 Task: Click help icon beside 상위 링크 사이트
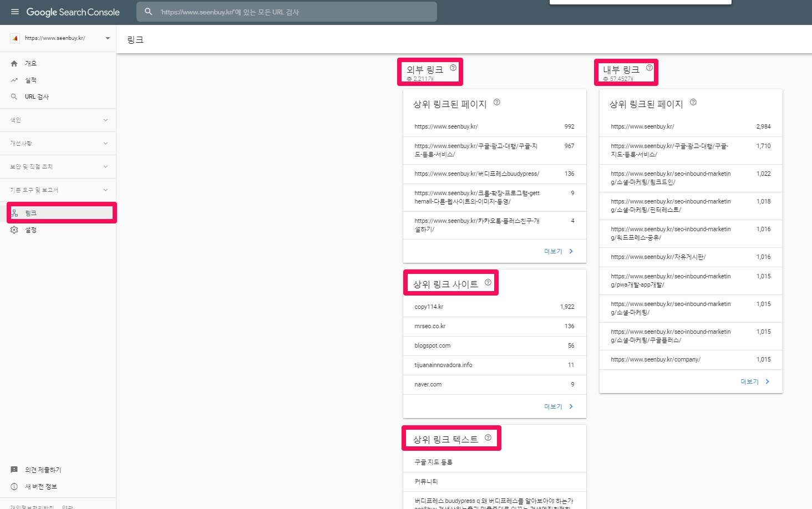488,282
